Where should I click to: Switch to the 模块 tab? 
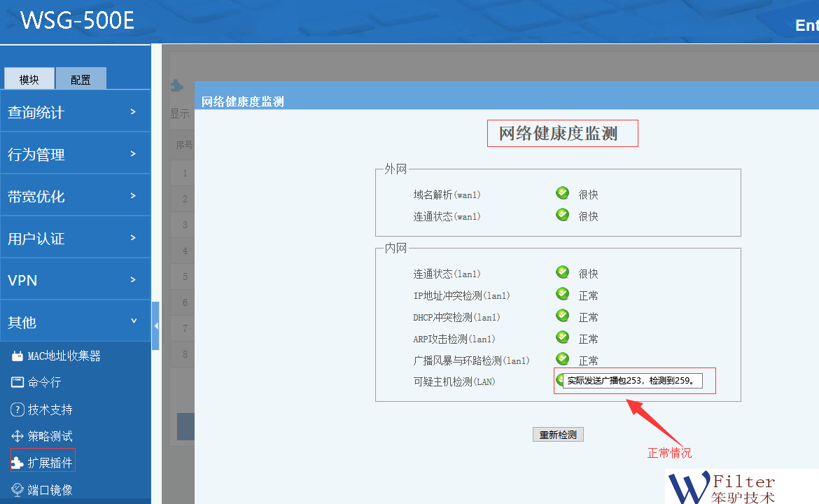pos(29,79)
